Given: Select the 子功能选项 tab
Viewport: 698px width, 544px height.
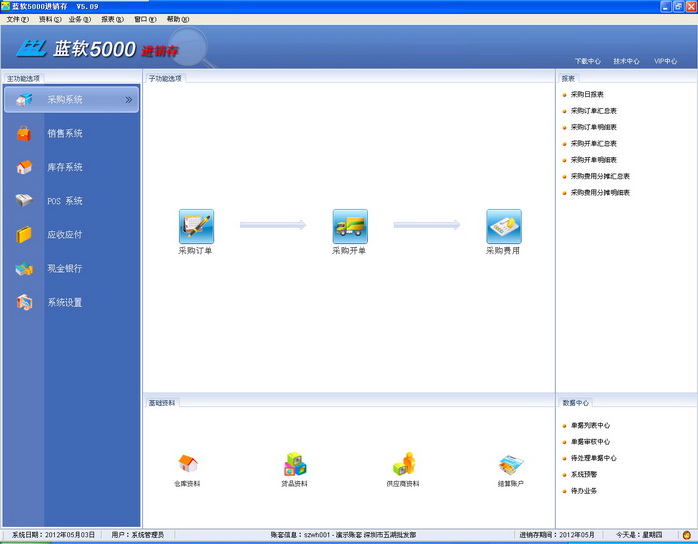Looking at the screenshot, I should point(166,79).
